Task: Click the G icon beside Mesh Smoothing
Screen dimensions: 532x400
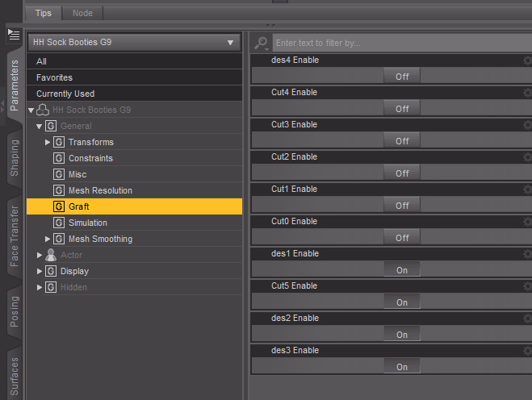Action: [x=59, y=239]
